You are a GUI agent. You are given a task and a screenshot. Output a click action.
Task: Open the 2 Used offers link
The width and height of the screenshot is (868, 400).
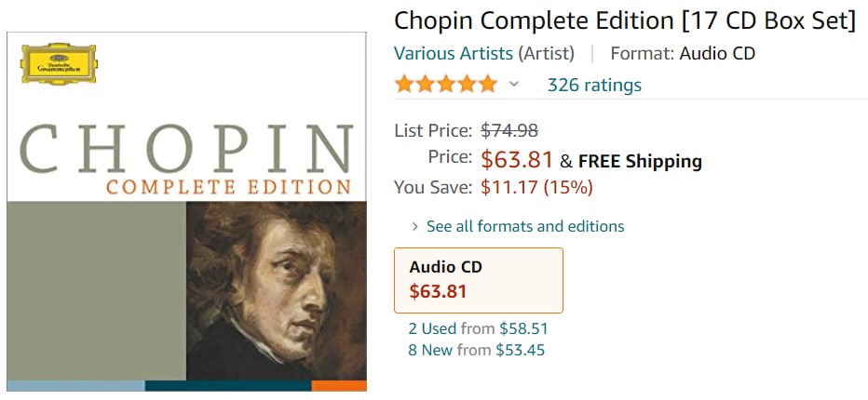pyautogui.click(x=432, y=328)
